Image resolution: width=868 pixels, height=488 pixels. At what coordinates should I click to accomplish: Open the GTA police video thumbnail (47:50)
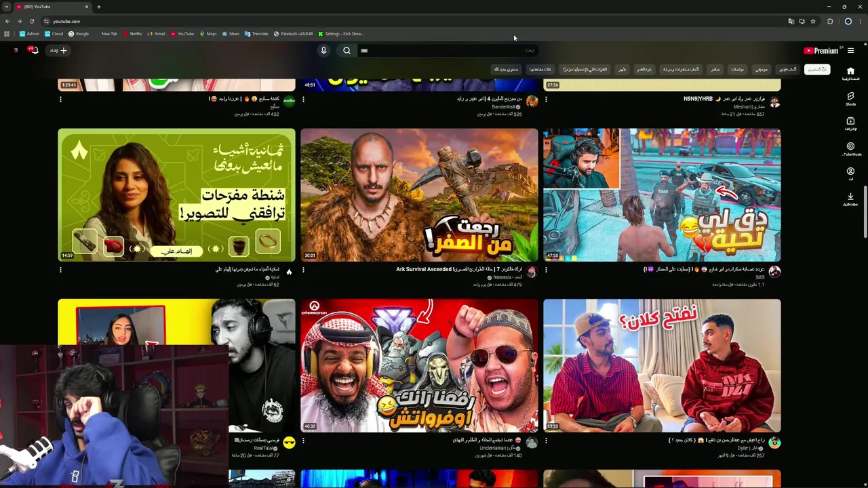(662, 195)
